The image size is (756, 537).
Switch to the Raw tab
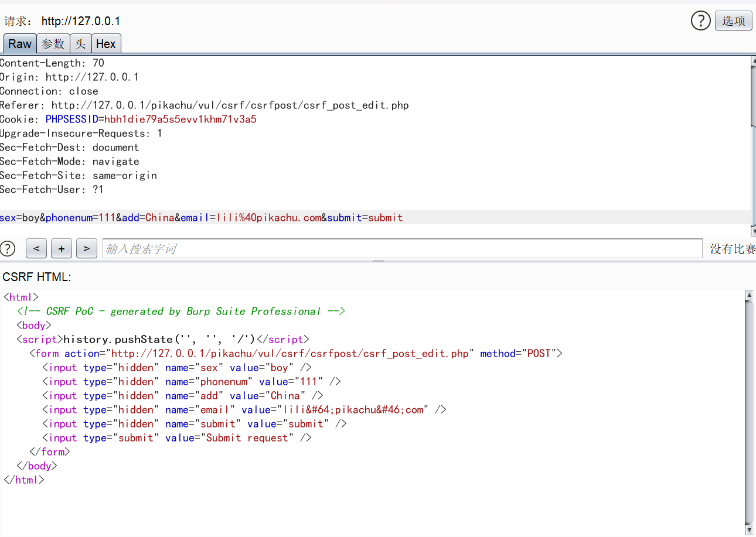pos(20,44)
